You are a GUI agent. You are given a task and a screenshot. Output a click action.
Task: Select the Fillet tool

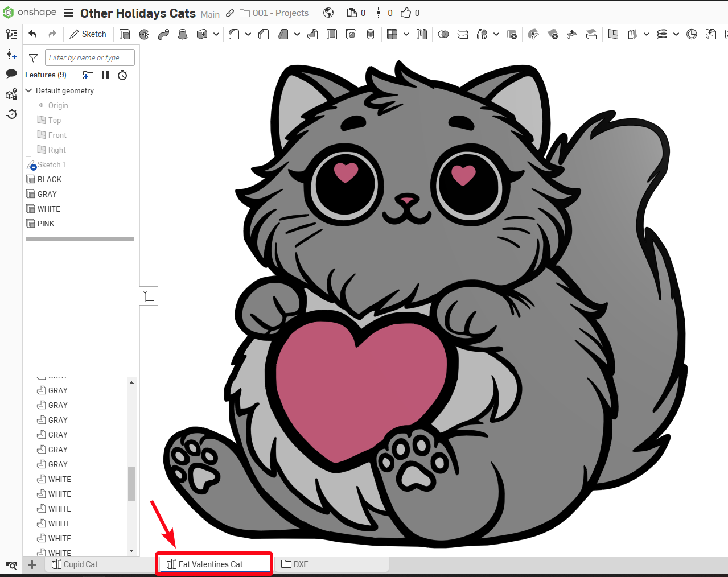click(x=234, y=34)
